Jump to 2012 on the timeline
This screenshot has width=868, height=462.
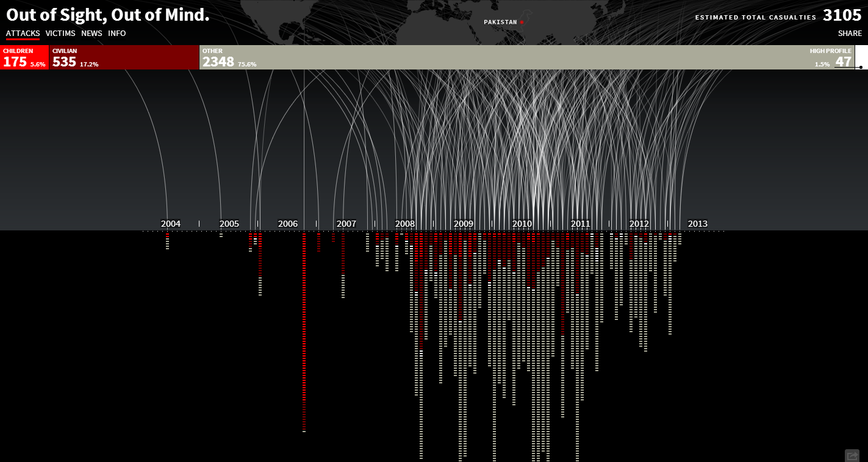coord(639,224)
